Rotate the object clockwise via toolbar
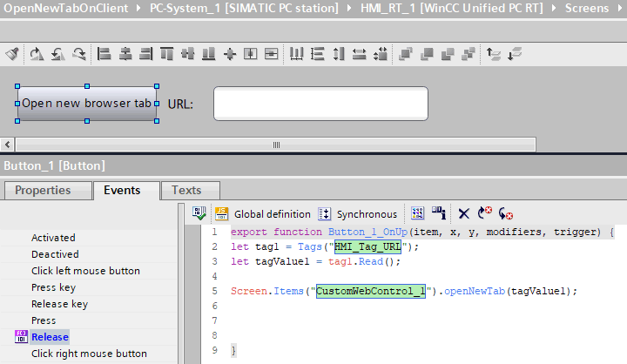 point(79,54)
